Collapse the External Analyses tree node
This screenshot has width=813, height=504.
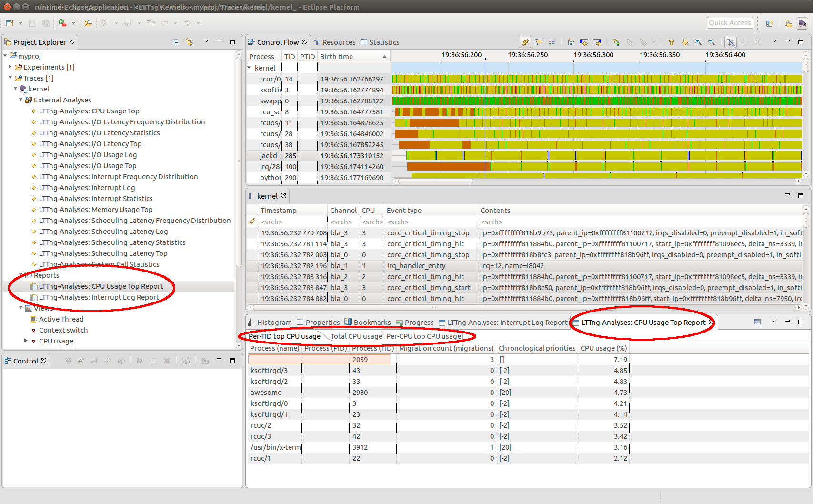tap(20, 100)
